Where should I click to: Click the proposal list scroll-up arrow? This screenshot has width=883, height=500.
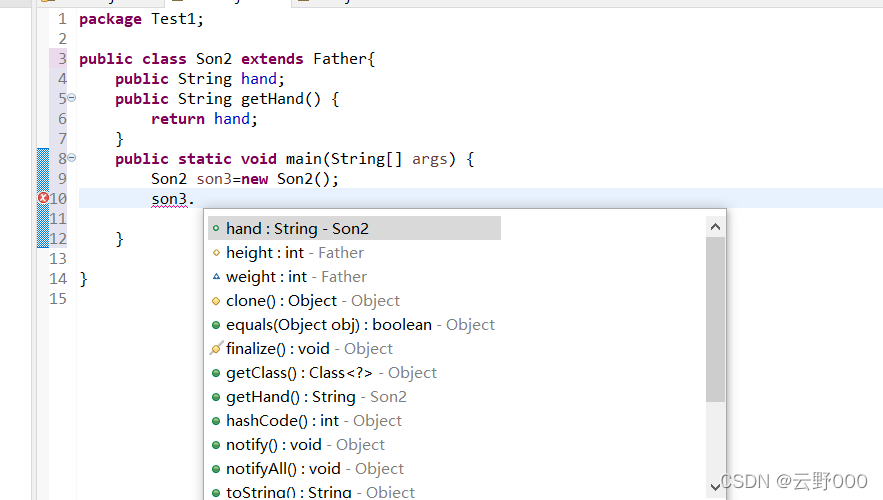coord(716,227)
